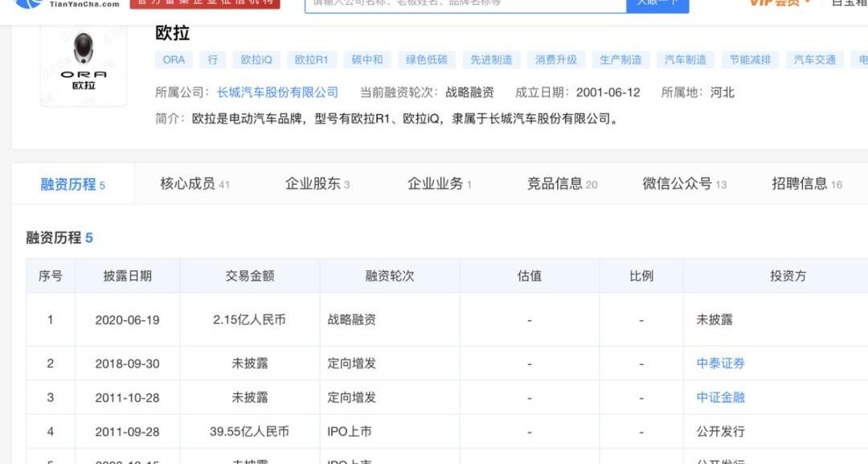Select the 汽车制造 tag
Screen dimensions: 868x464
click(686, 60)
